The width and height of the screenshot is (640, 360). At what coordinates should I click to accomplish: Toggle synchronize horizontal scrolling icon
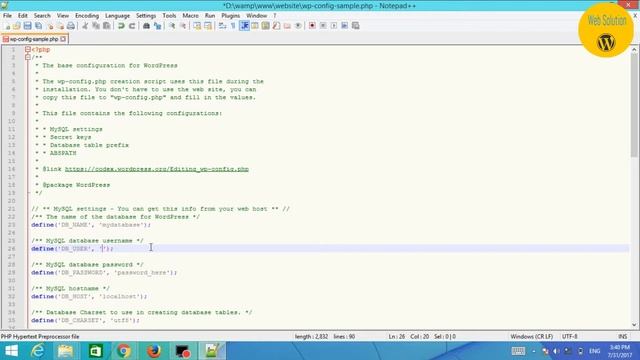click(x=208, y=26)
